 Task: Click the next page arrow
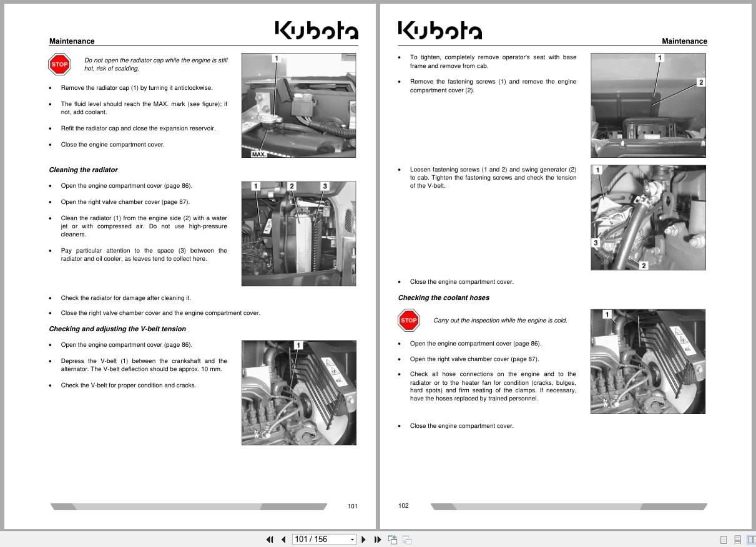(364, 539)
